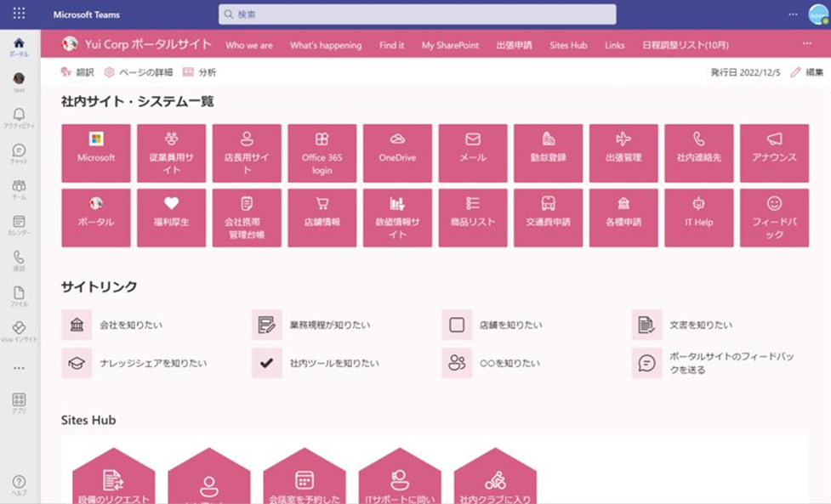Open the user profile avatar

pos(818,14)
